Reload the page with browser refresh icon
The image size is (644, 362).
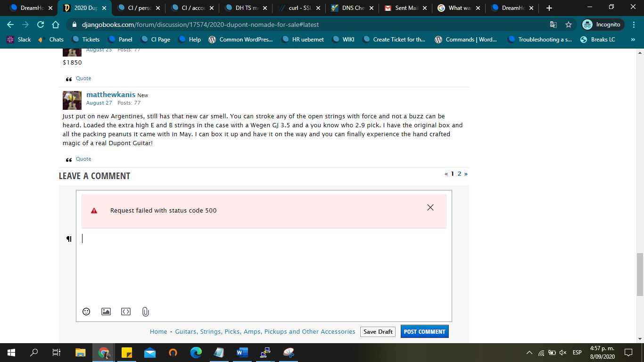(x=41, y=25)
